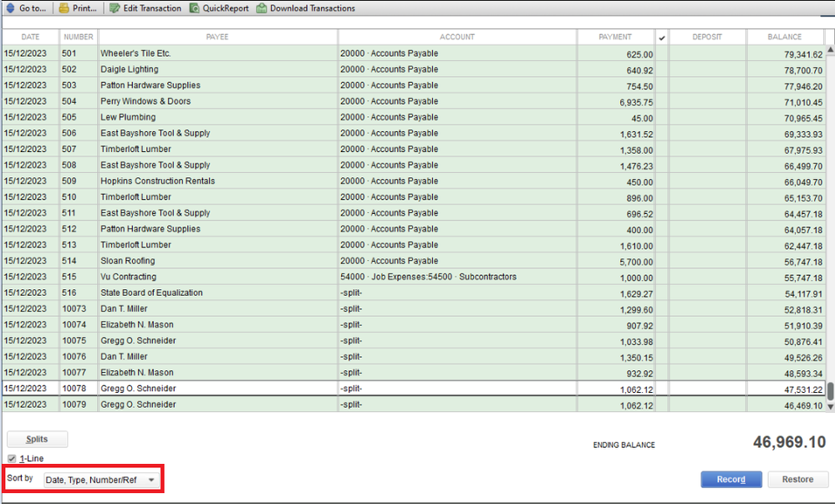This screenshot has width=835, height=504.
Task: Click the -split- account for check 10076
Action: (x=351, y=357)
